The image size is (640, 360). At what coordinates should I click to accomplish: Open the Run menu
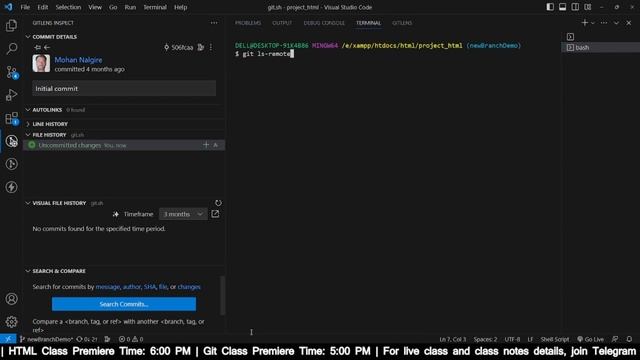[x=130, y=7]
